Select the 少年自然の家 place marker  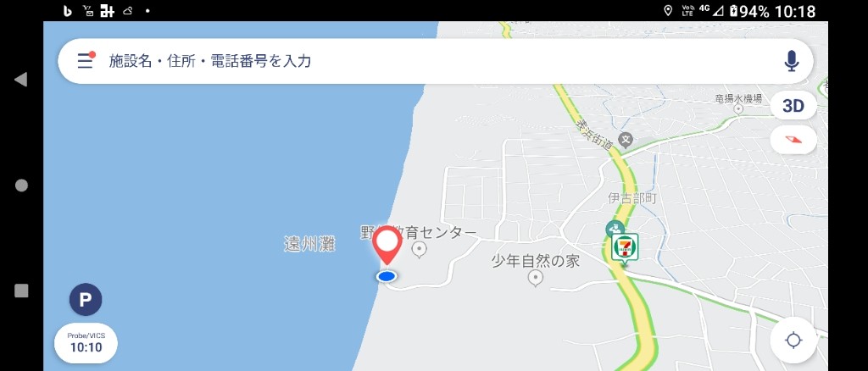(x=536, y=278)
